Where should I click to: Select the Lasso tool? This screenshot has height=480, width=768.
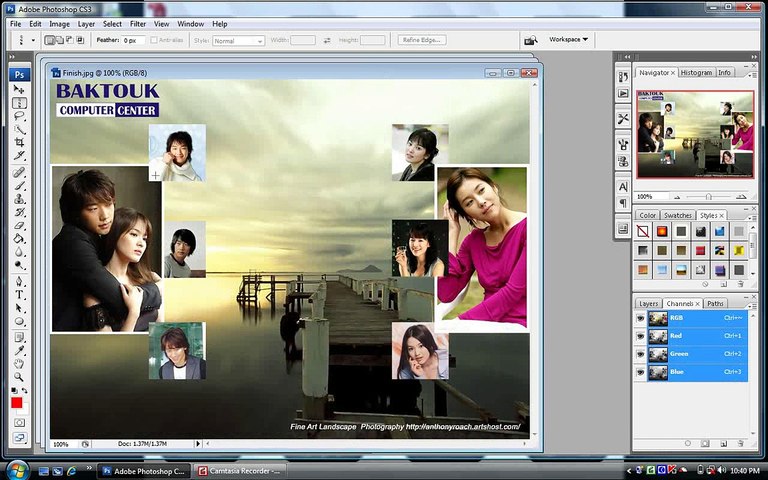tap(19, 116)
